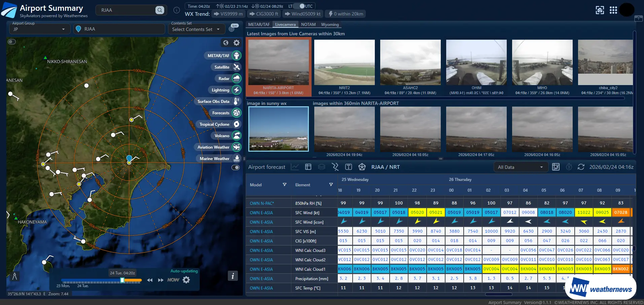
Task: Open map settings gear icon
Action: 237,43
